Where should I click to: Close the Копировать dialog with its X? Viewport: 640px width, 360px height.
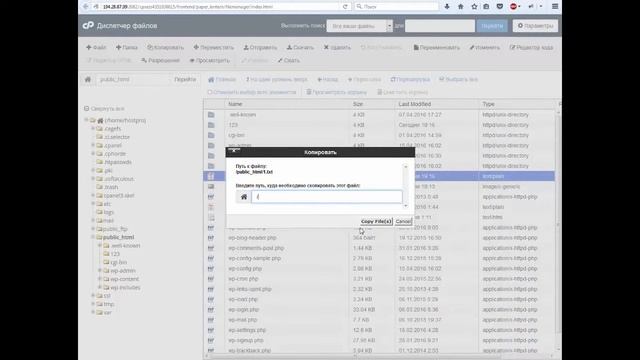[x=234, y=151]
